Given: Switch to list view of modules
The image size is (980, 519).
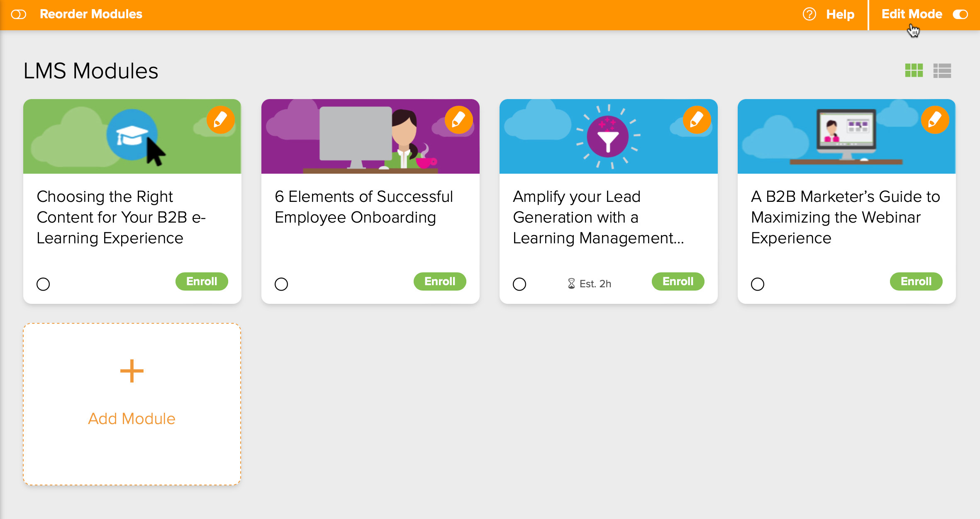Looking at the screenshot, I should (x=942, y=71).
